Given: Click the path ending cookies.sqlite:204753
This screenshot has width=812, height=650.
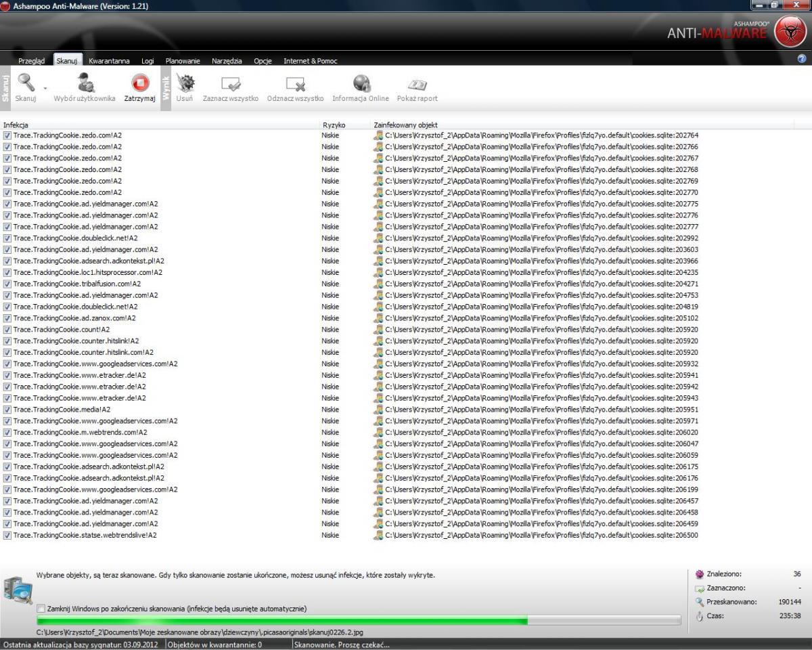Looking at the screenshot, I should coord(541,295).
